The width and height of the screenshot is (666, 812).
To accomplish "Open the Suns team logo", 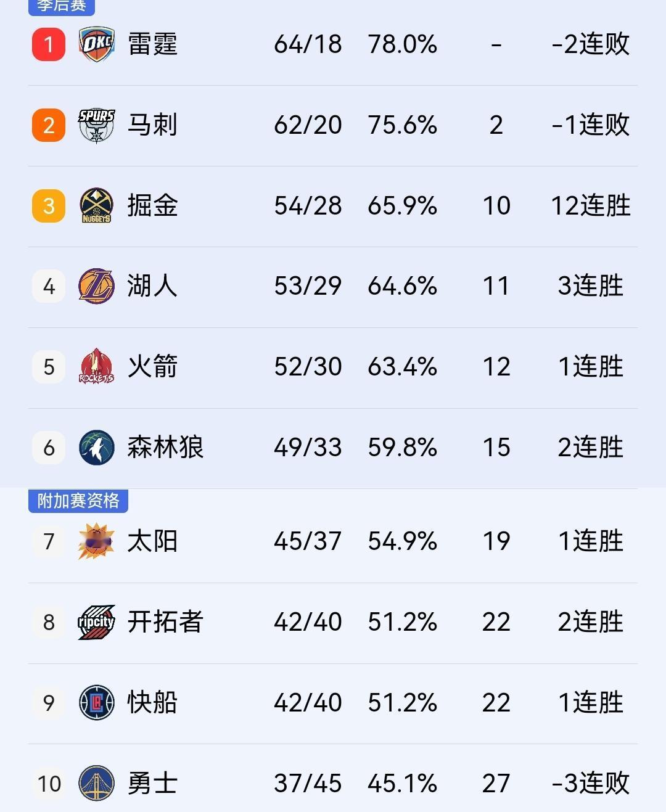I will click(96, 541).
